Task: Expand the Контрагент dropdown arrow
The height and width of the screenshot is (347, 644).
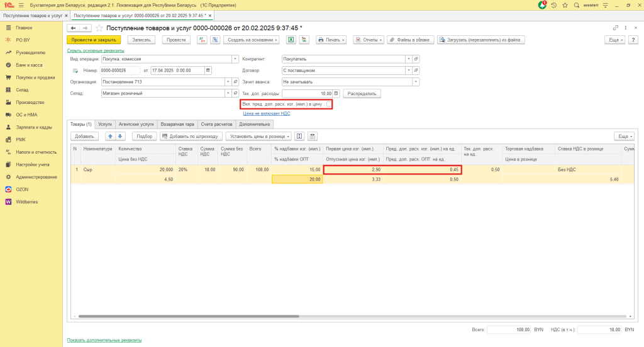Action: coord(409,59)
